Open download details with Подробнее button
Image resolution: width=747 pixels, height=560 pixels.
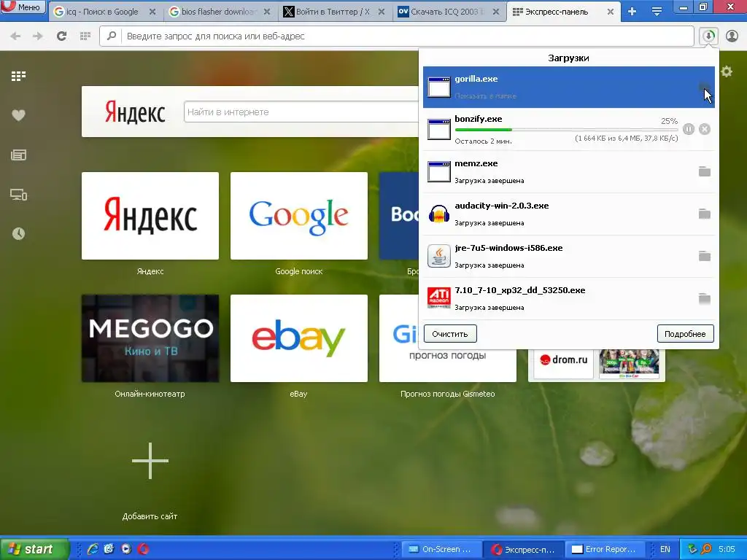685,334
